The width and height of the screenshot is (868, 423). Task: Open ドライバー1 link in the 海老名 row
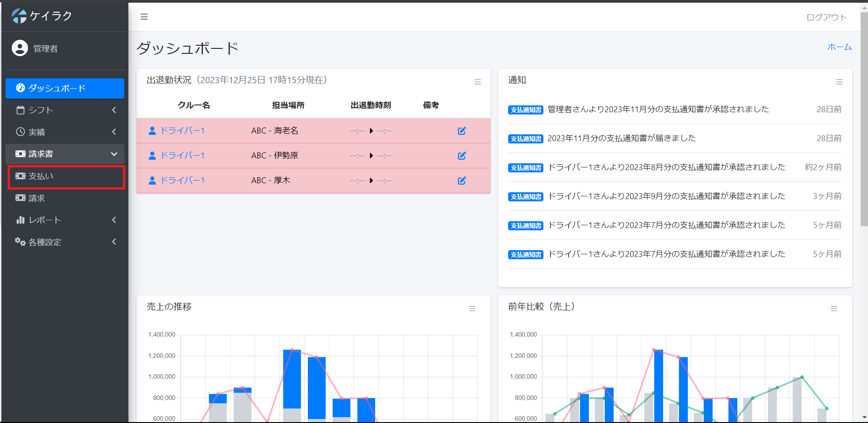[x=183, y=131]
